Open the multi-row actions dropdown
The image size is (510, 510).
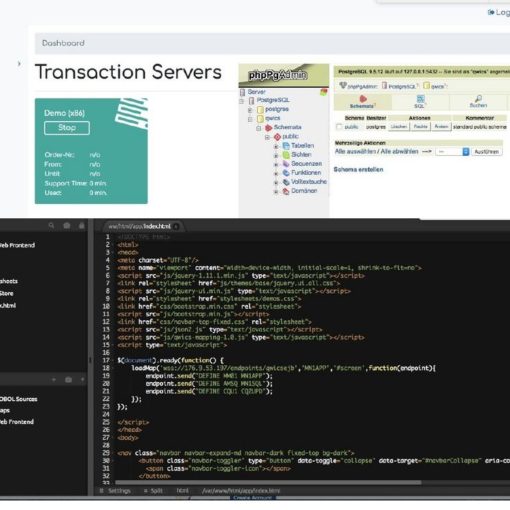pyautogui.click(x=452, y=152)
